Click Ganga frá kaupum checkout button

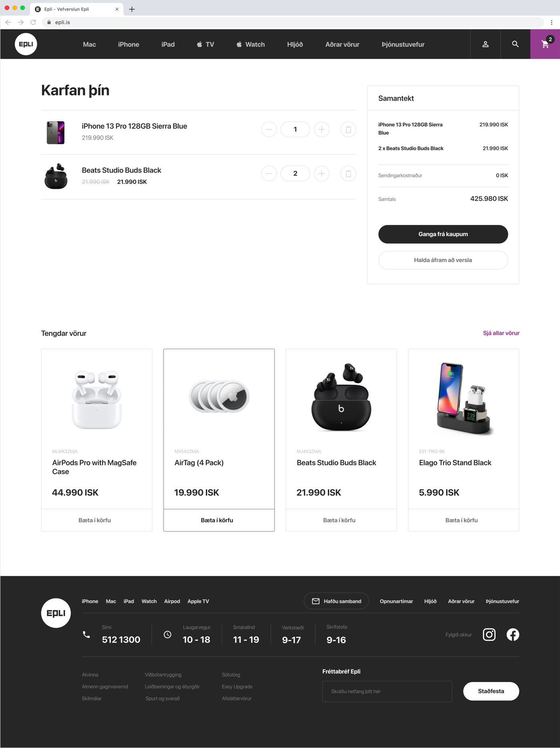443,234
